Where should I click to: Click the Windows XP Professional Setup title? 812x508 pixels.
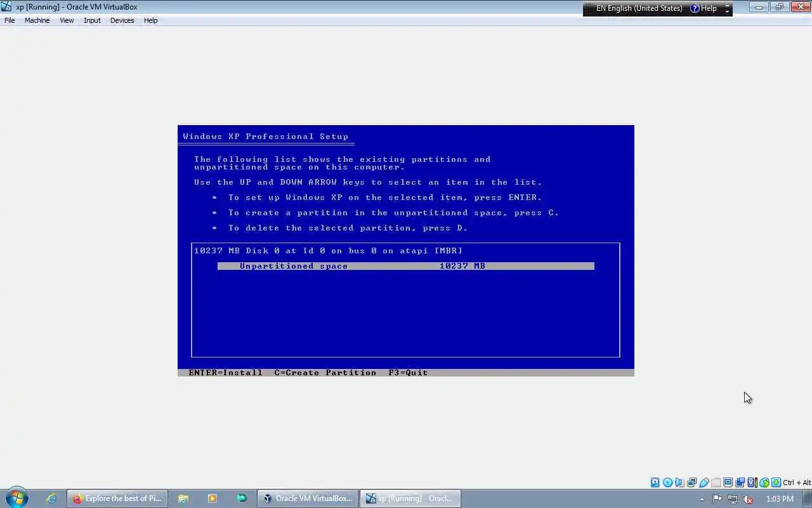click(265, 137)
